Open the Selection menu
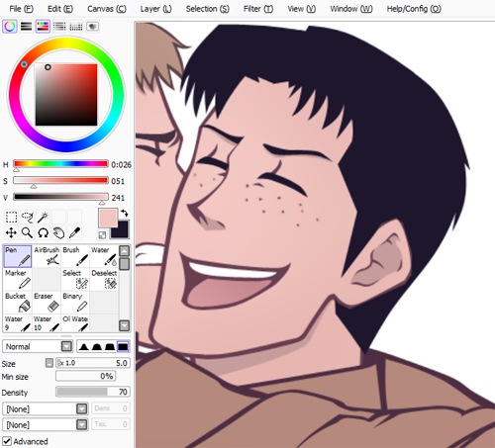This screenshot has width=495, height=448. coord(207,9)
